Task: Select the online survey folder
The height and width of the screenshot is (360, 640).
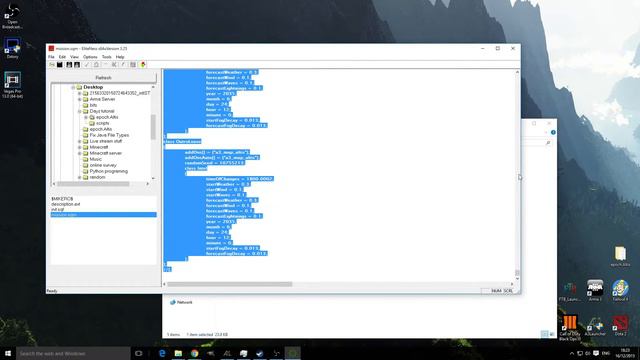Action: tap(103, 165)
